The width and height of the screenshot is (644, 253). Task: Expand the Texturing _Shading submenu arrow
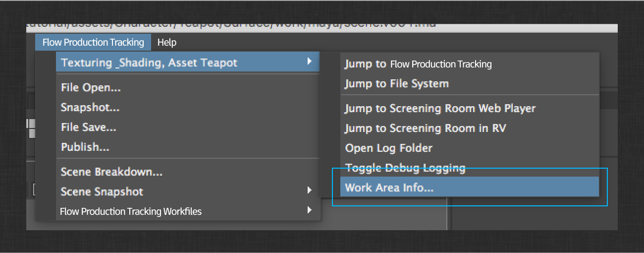point(309,62)
